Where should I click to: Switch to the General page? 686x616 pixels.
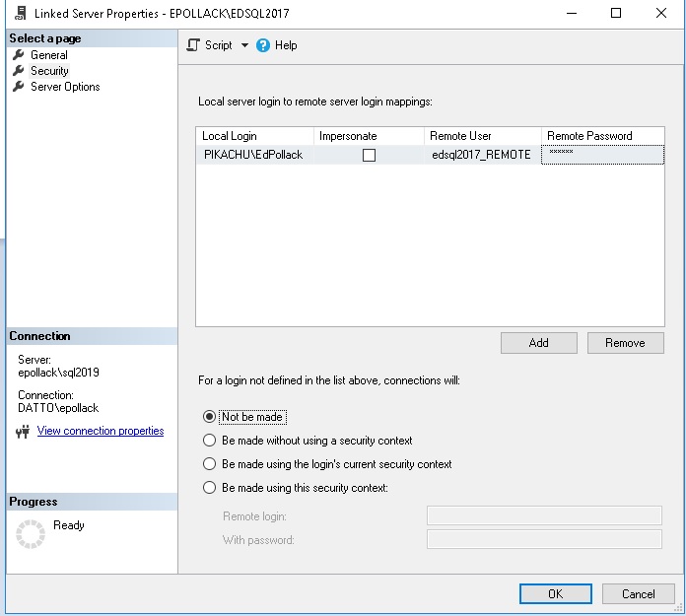click(x=49, y=55)
